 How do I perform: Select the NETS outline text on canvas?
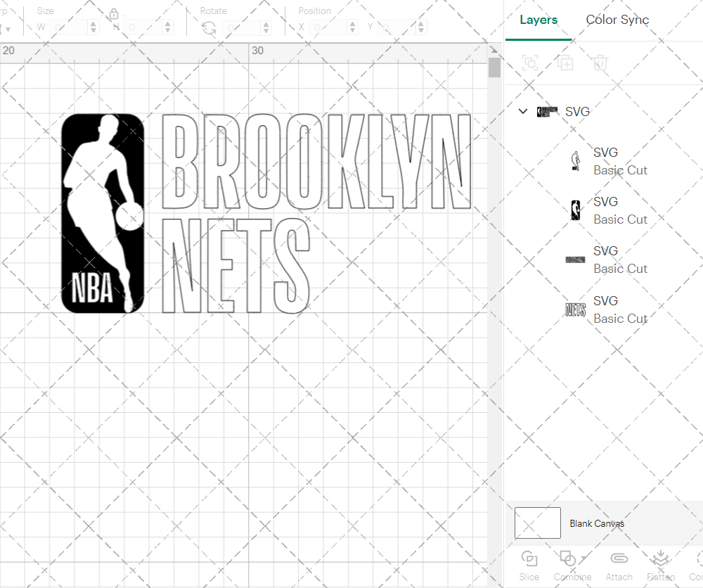236,266
